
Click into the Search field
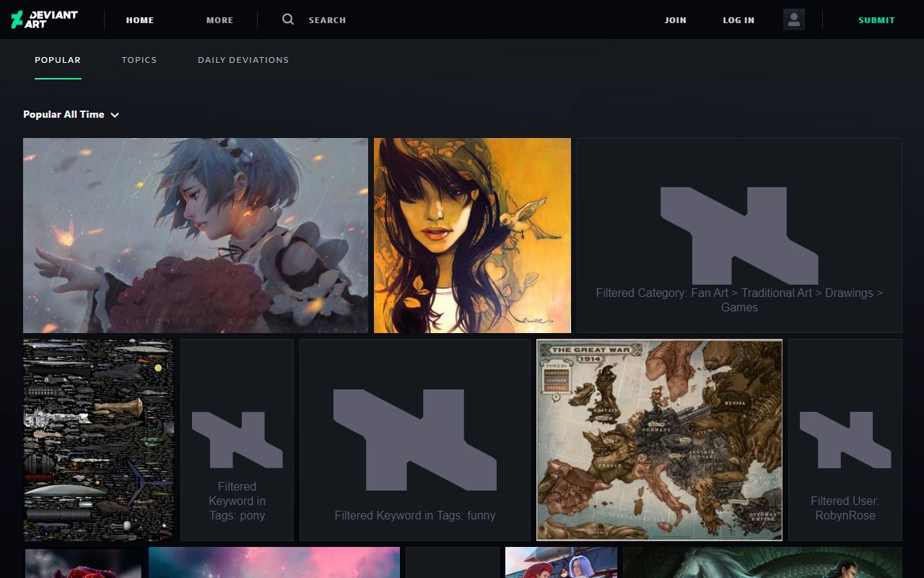click(x=327, y=20)
